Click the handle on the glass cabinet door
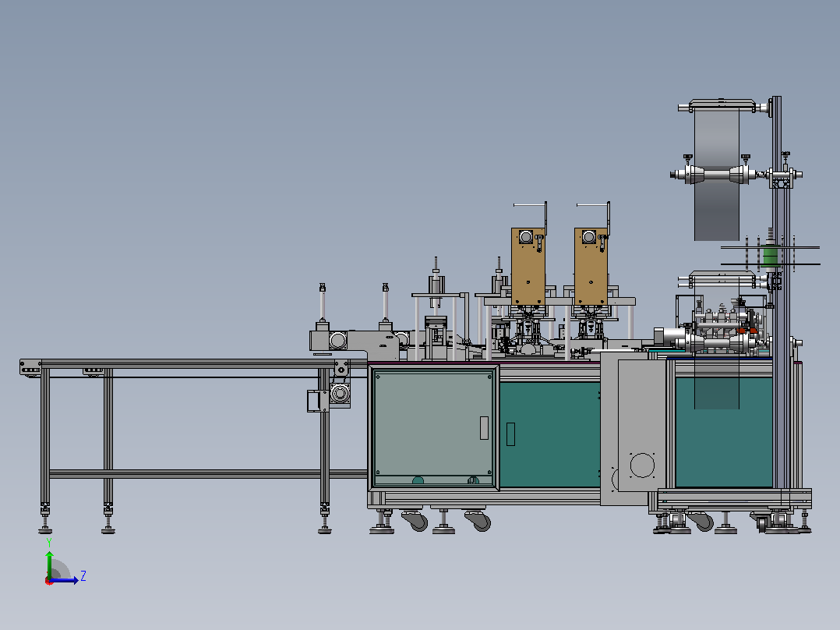840x630 pixels. click(x=484, y=428)
